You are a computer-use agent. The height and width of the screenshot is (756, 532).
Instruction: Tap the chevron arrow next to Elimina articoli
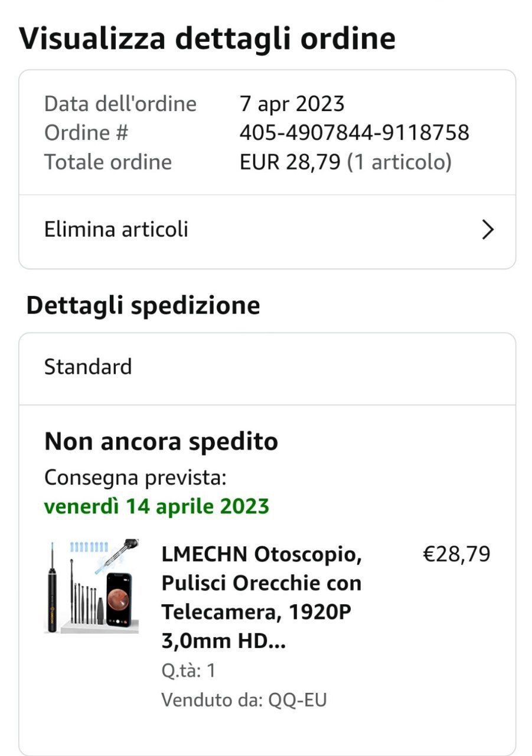tap(487, 230)
